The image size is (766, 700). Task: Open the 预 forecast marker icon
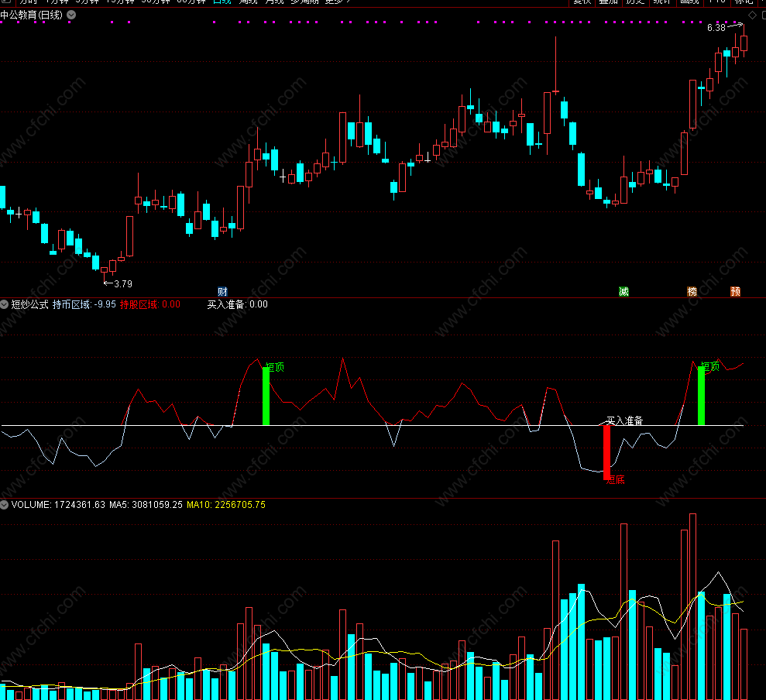(735, 292)
